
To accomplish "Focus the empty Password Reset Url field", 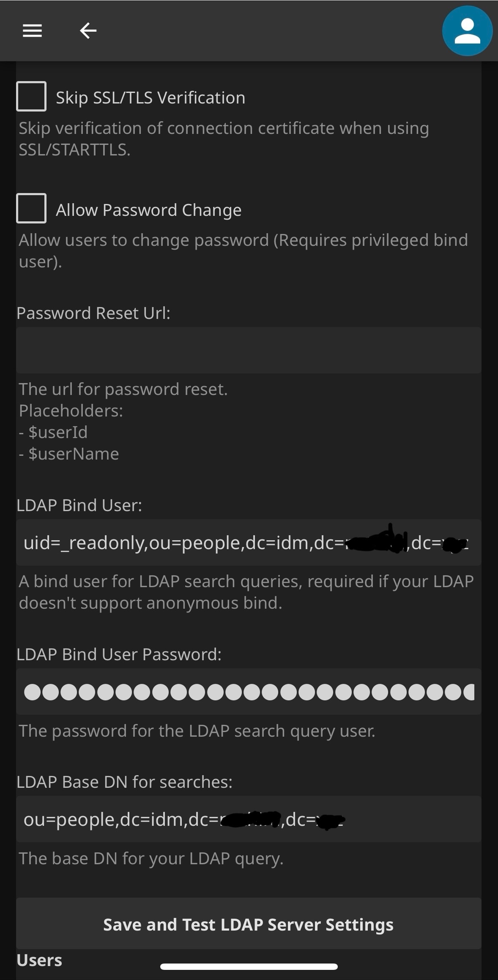I will 249,350.
